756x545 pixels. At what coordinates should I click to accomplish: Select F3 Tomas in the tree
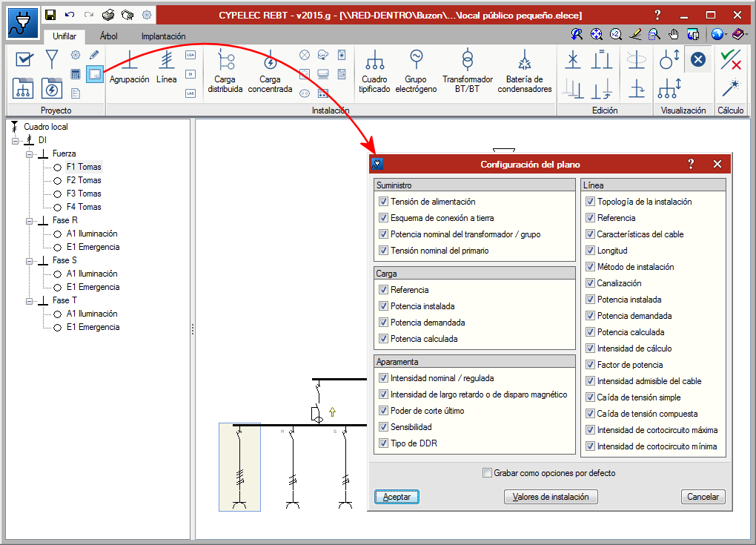(84, 194)
